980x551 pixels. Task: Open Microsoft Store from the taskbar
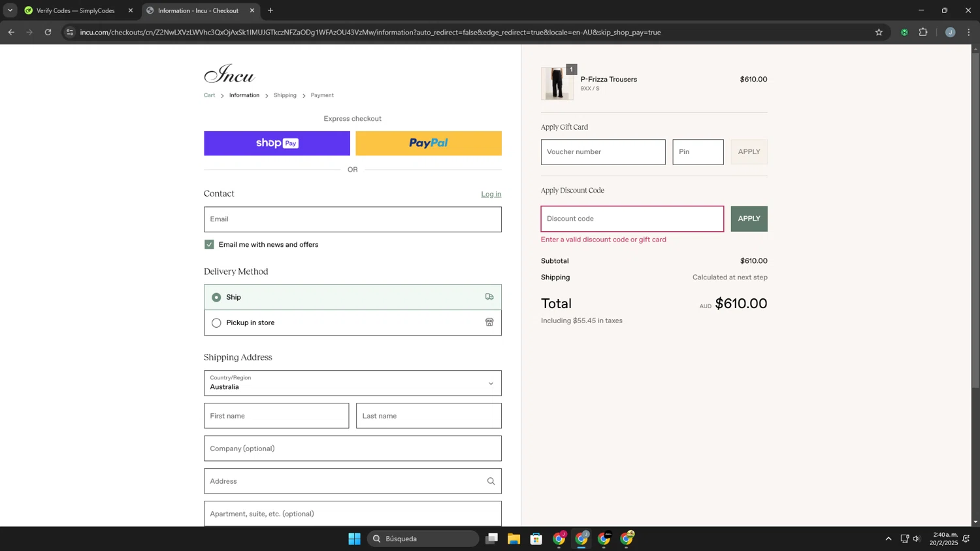tap(536, 539)
